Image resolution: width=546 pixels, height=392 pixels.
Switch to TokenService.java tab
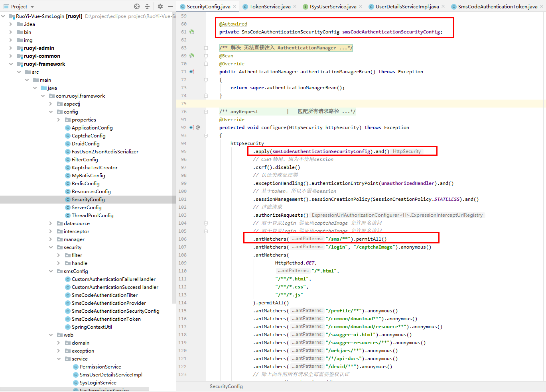tap(270, 6)
